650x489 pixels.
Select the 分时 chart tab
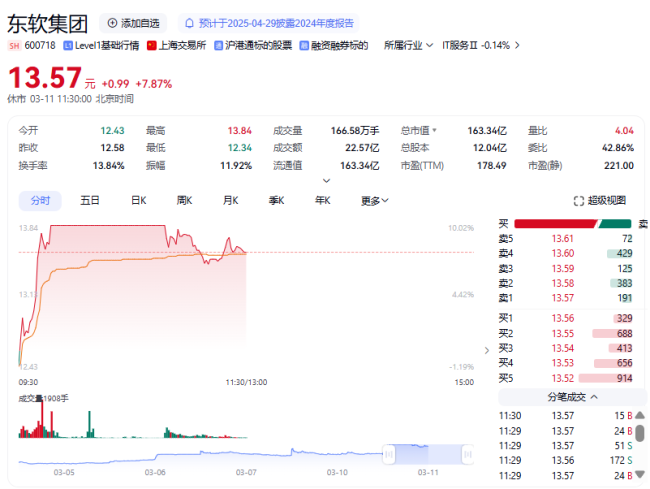(x=40, y=201)
